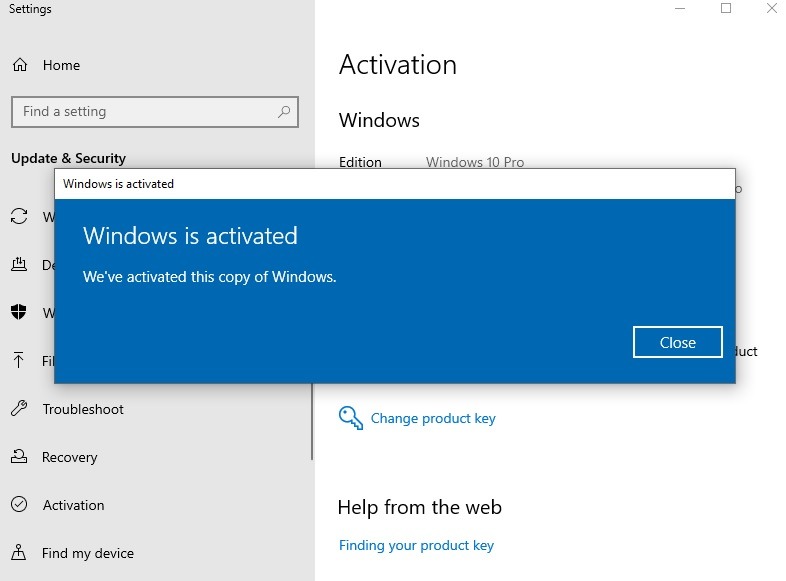Click the Home icon in the sidebar
786x581 pixels.
[x=20, y=65]
